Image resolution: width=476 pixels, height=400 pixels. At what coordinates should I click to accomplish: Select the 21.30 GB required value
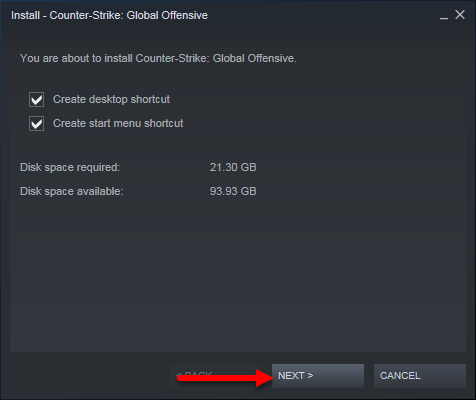point(233,167)
